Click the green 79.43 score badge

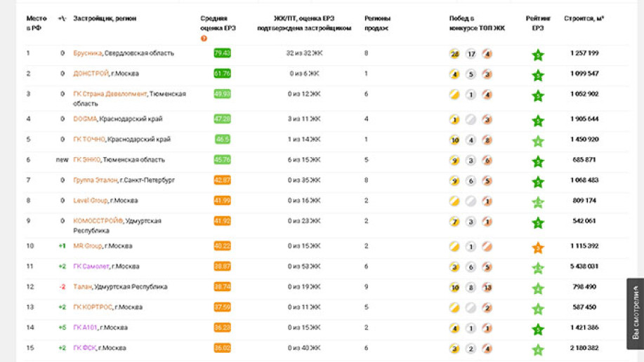(222, 53)
